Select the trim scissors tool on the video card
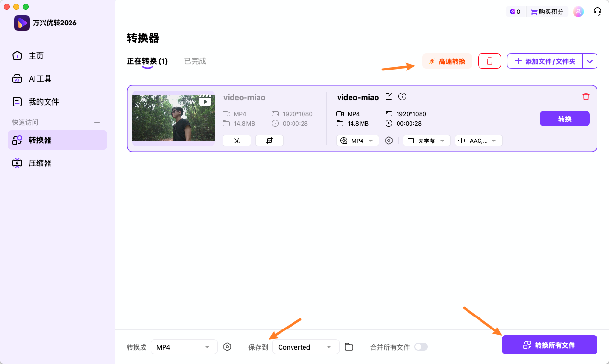The image size is (609, 364). click(x=237, y=141)
